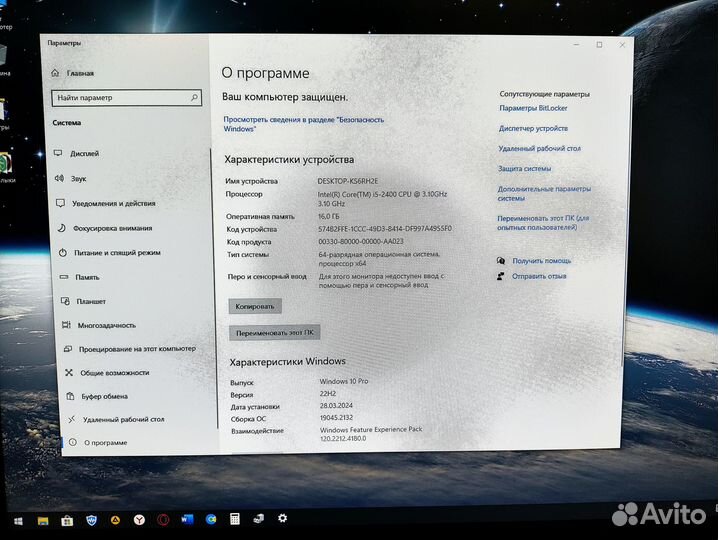Viewport: 718px width, 540px height.
Task: Open Дополнительные параметры системы link
Action: (x=544, y=193)
